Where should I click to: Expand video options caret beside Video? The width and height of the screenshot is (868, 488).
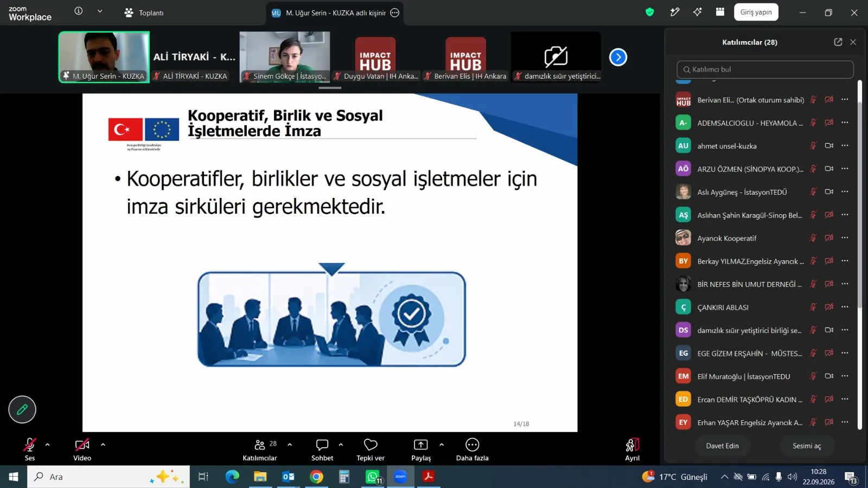(x=103, y=445)
